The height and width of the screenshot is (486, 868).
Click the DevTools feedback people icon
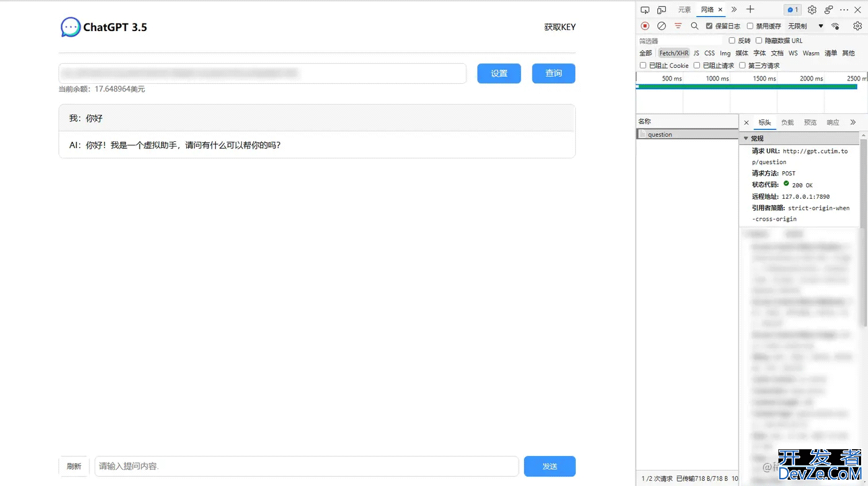point(828,10)
